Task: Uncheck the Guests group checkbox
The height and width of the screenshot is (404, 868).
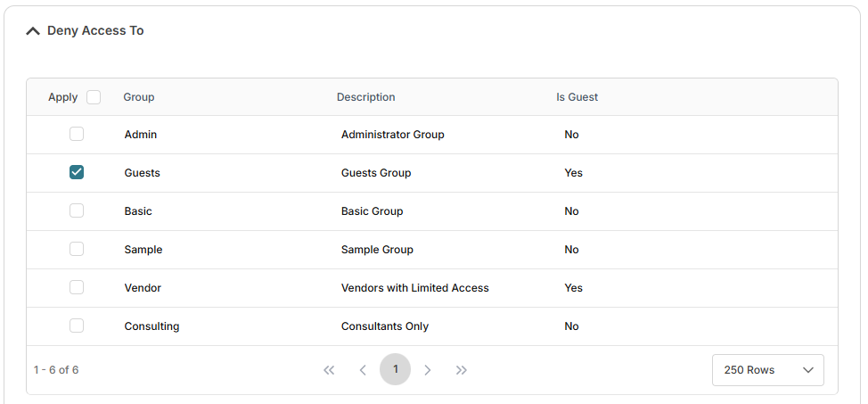Action: [x=77, y=173]
